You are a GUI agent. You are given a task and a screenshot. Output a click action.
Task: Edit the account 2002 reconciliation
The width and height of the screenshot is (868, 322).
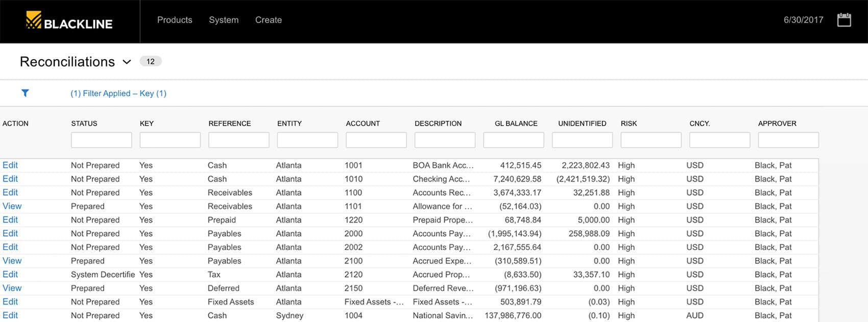tap(10, 247)
